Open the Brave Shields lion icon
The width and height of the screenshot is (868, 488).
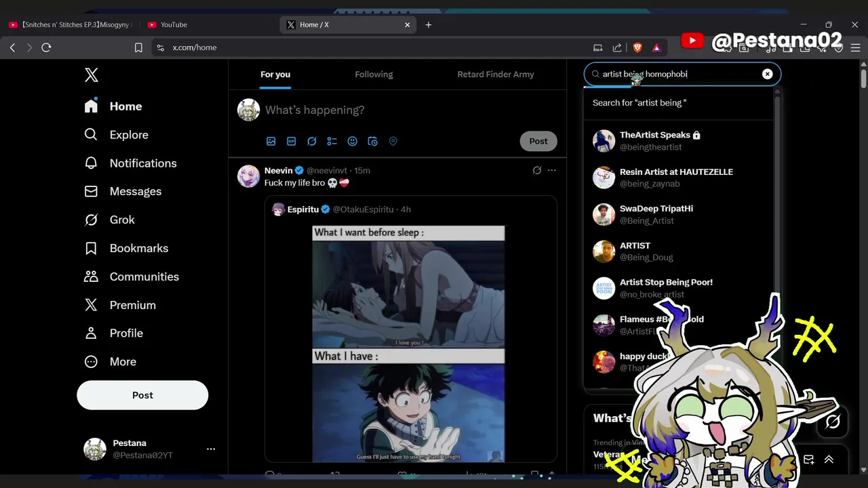(637, 47)
